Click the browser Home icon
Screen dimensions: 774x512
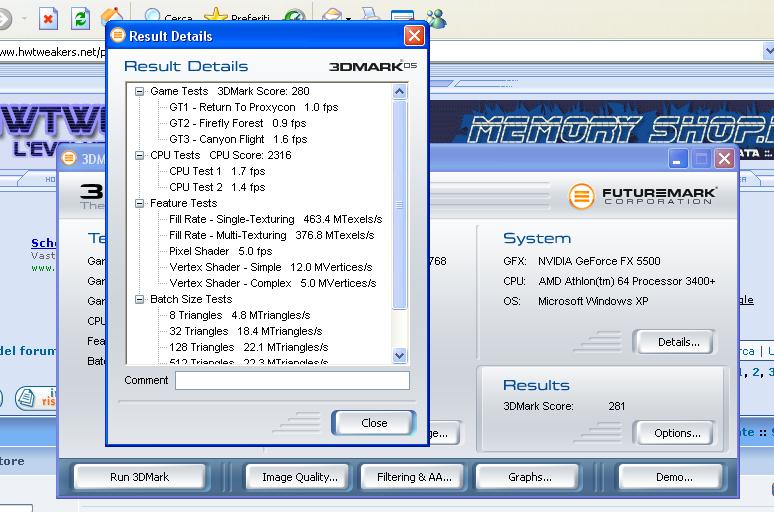click(113, 15)
